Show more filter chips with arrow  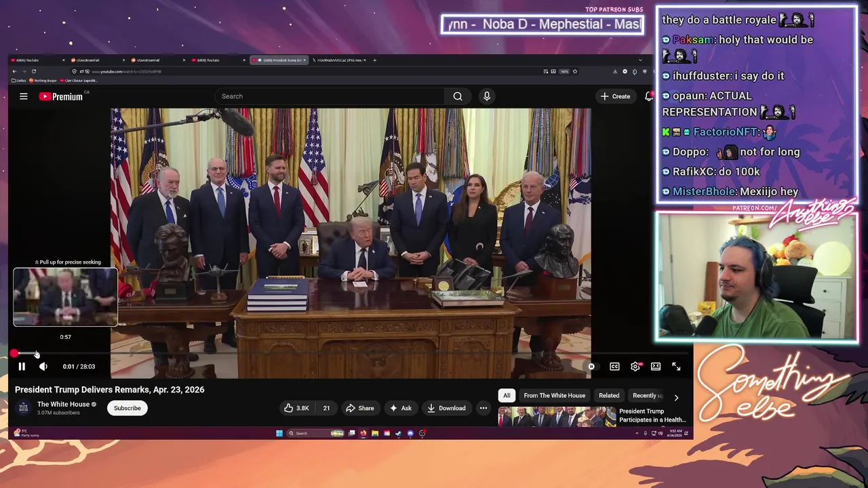(676, 398)
